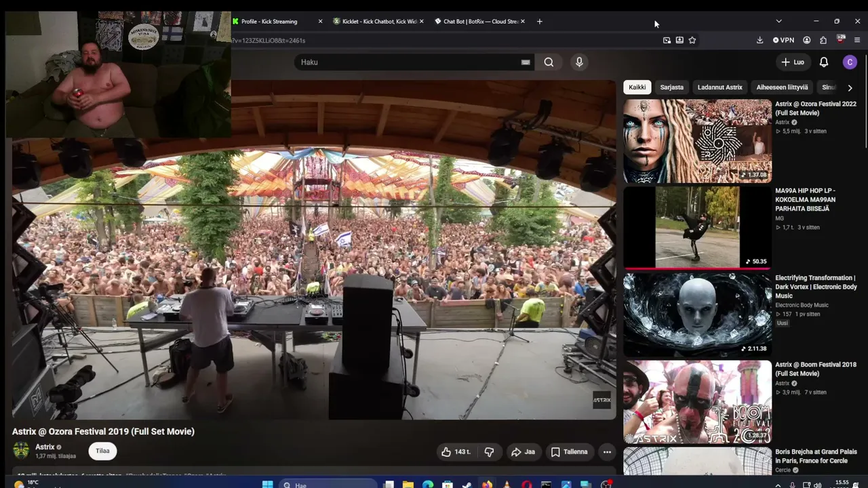Image resolution: width=868 pixels, height=488 pixels.
Task: Open the three-dot more actions menu
Action: coord(607,452)
